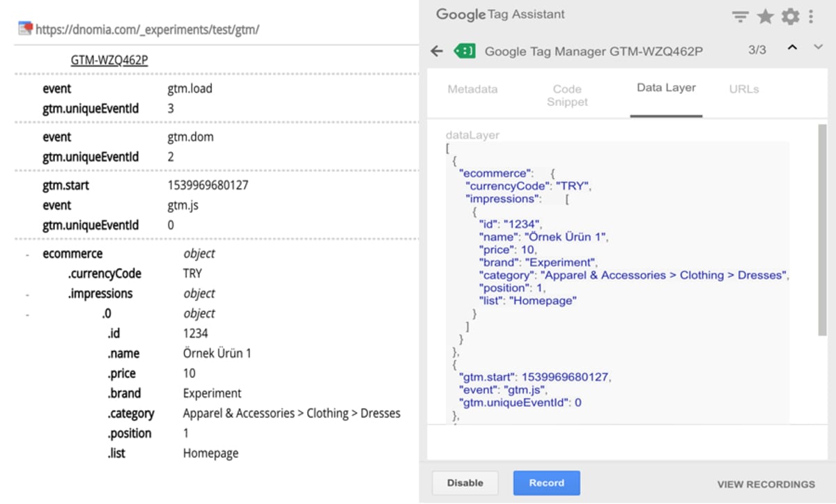Click the dataLayer heading in right panel
The width and height of the screenshot is (836, 504).
tap(472, 135)
